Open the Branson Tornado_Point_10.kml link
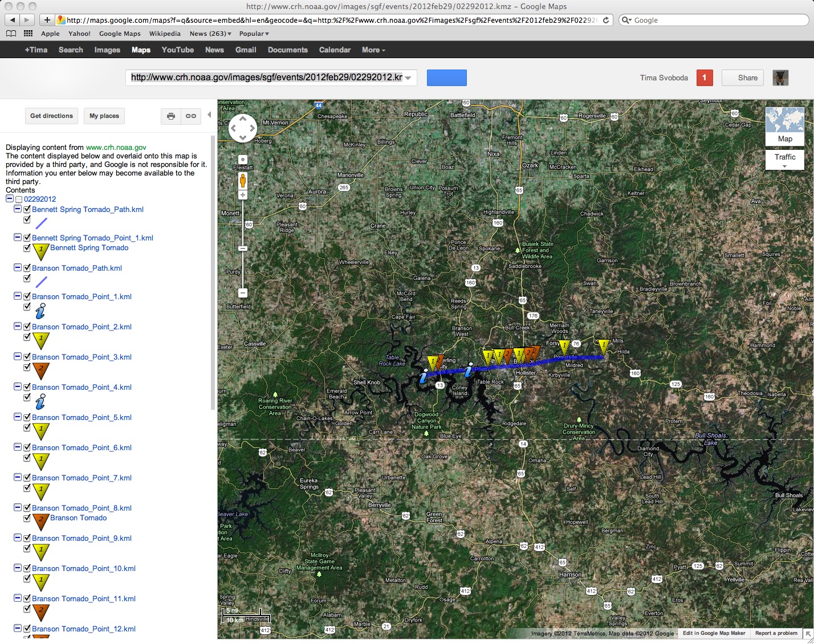The height and width of the screenshot is (644, 814). tap(84, 568)
